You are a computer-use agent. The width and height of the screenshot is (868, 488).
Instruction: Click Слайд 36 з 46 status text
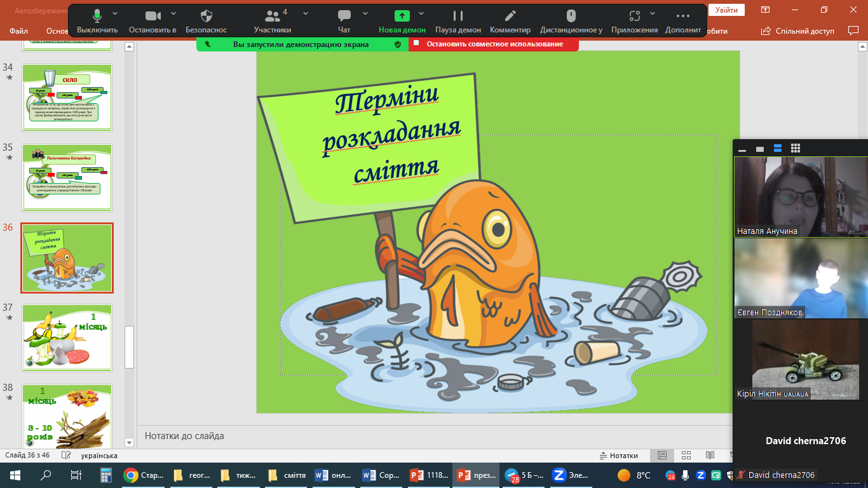[x=29, y=456]
